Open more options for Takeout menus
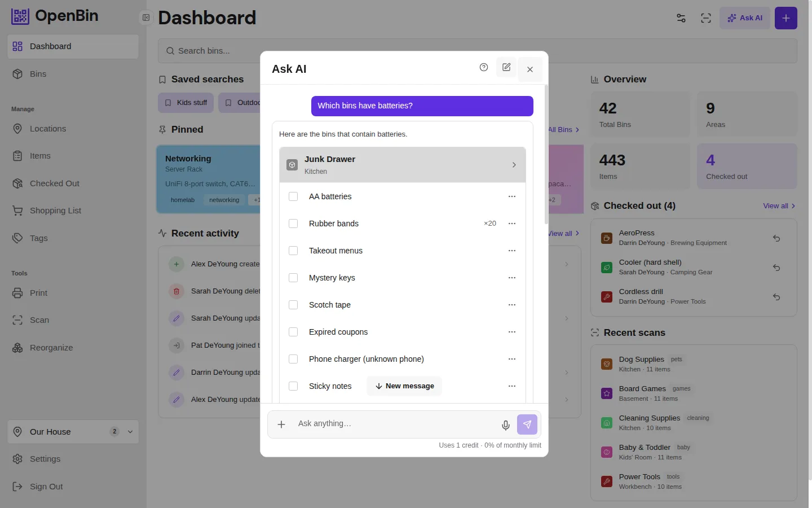The height and width of the screenshot is (508, 812). click(x=512, y=251)
